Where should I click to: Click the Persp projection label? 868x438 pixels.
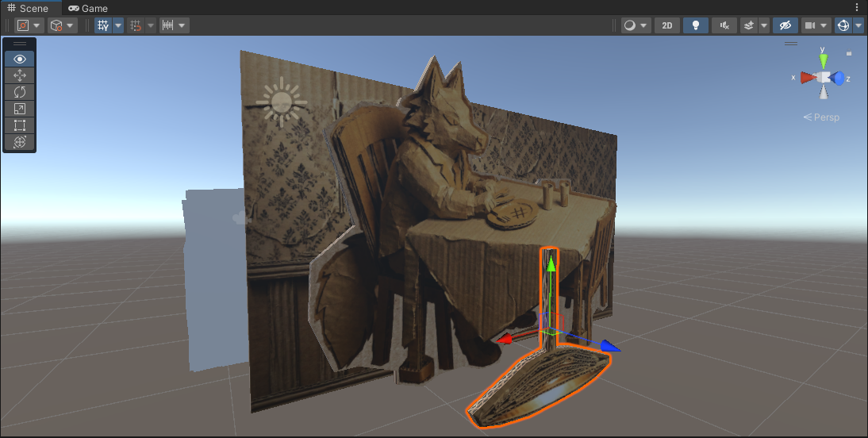pos(822,117)
